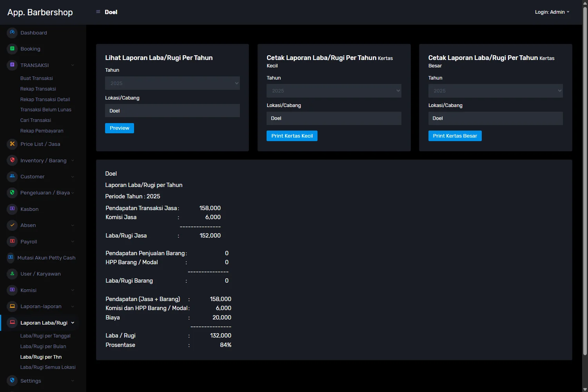Click the Settings shield icon

(12, 380)
